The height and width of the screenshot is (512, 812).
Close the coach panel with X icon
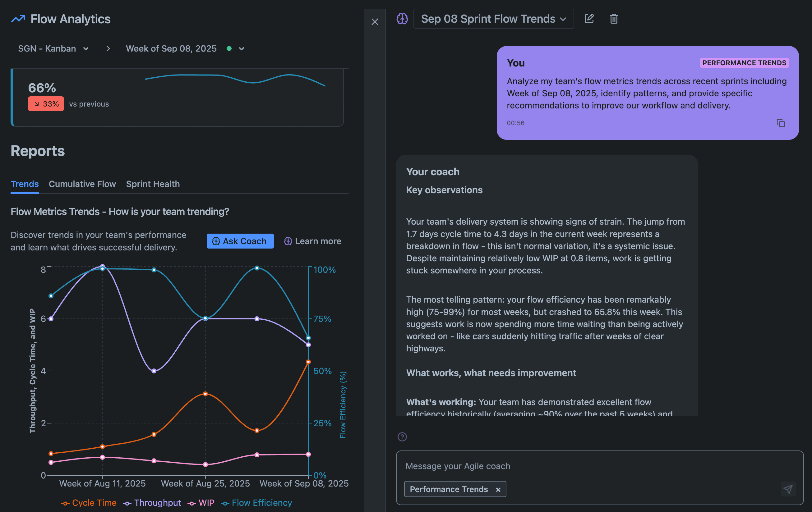tap(375, 22)
